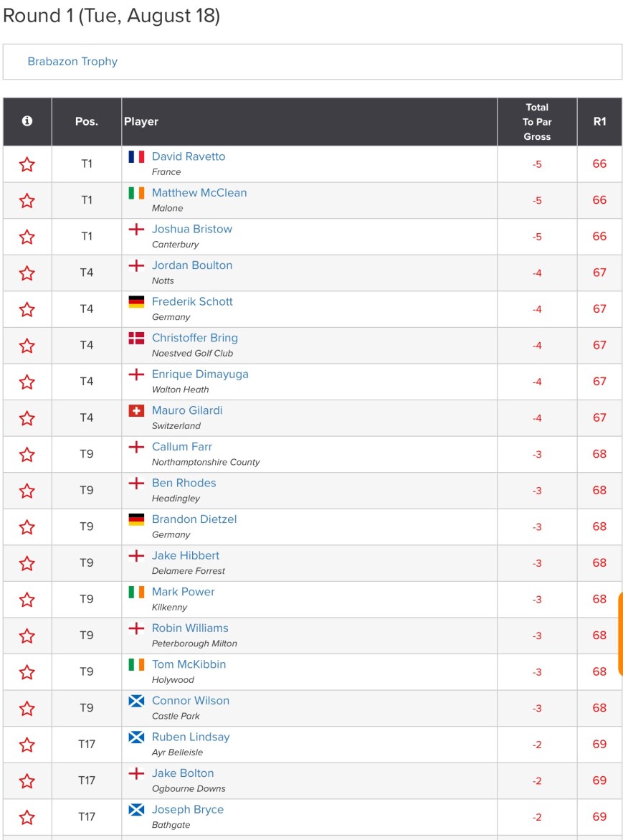This screenshot has width=623, height=840.
Task: Click the info icon in table header
Action: tap(27, 121)
